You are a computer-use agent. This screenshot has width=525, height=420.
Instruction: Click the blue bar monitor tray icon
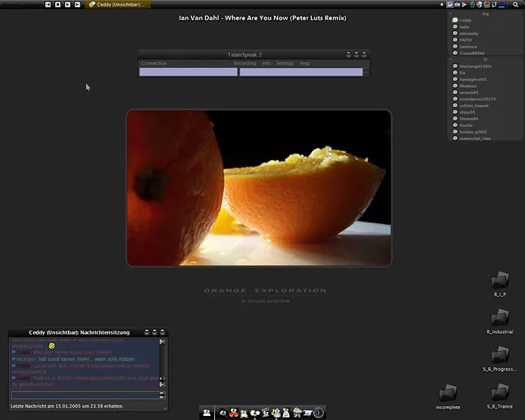(501, 5)
